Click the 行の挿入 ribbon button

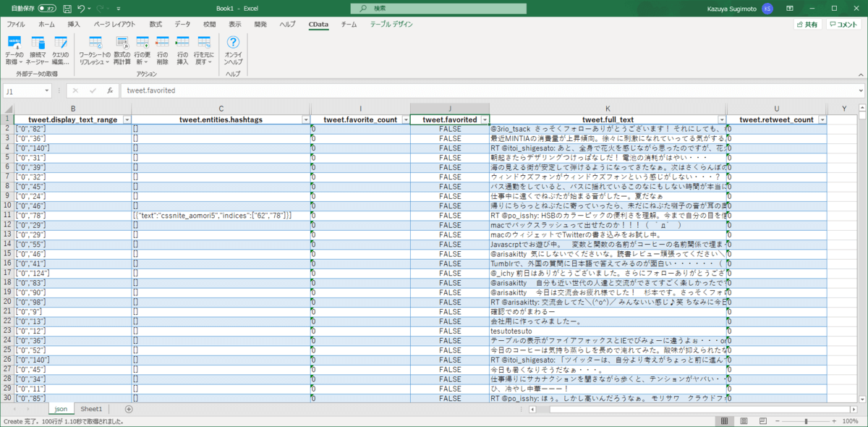(182, 49)
